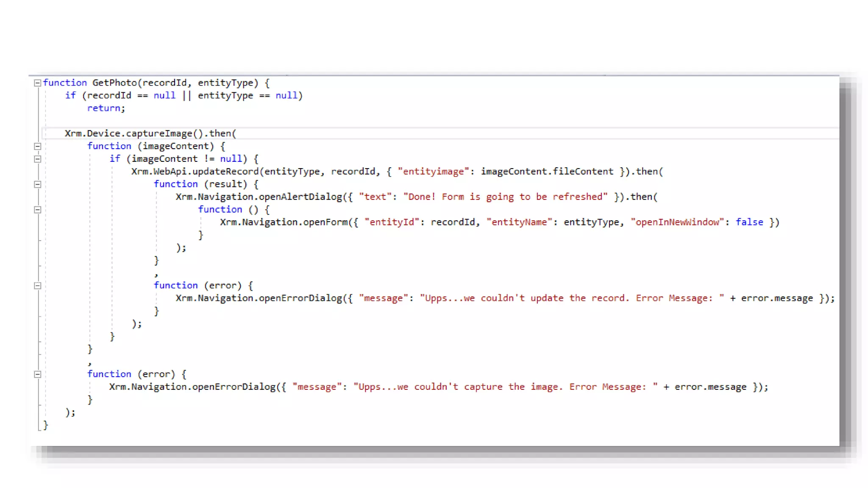
Task: Collapse the capture image error function
Action: 37,374
